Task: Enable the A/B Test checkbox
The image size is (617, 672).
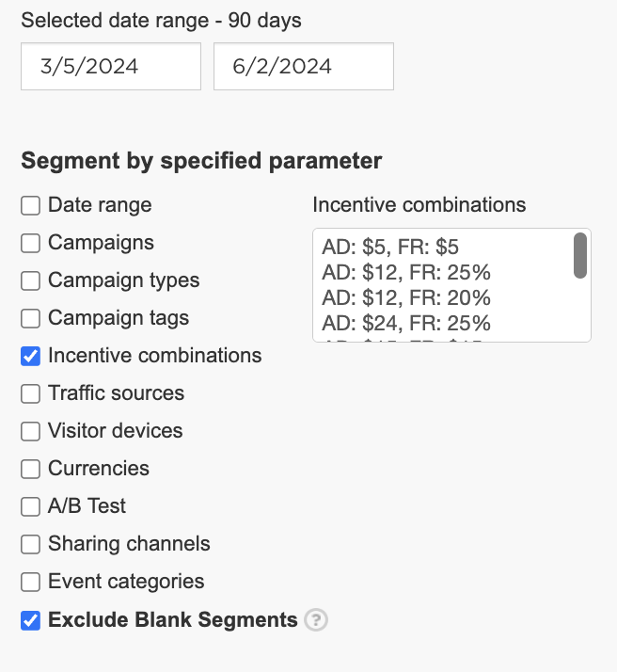Action: [x=30, y=506]
